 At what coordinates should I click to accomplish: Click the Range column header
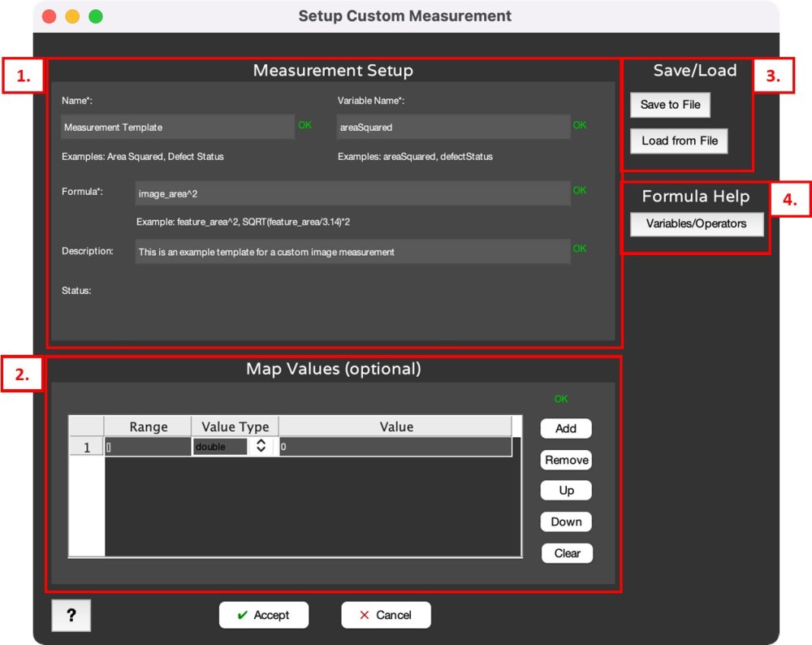click(148, 426)
